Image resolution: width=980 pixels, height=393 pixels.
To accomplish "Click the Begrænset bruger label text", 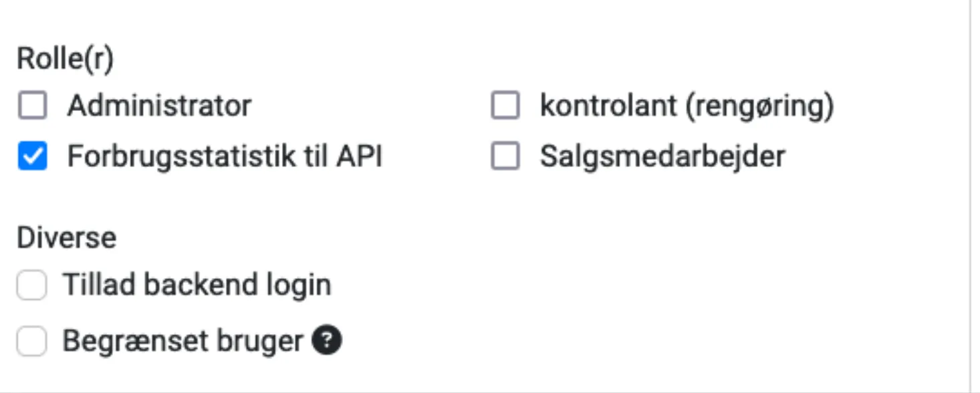I will click(x=182, y=342).
